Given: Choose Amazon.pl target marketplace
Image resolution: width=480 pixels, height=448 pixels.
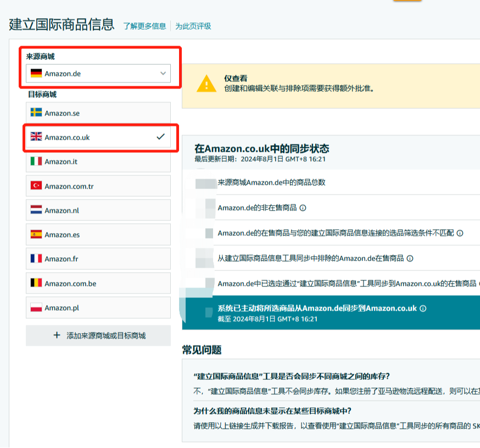Looking at the screenshot, I should click(98, 308).
